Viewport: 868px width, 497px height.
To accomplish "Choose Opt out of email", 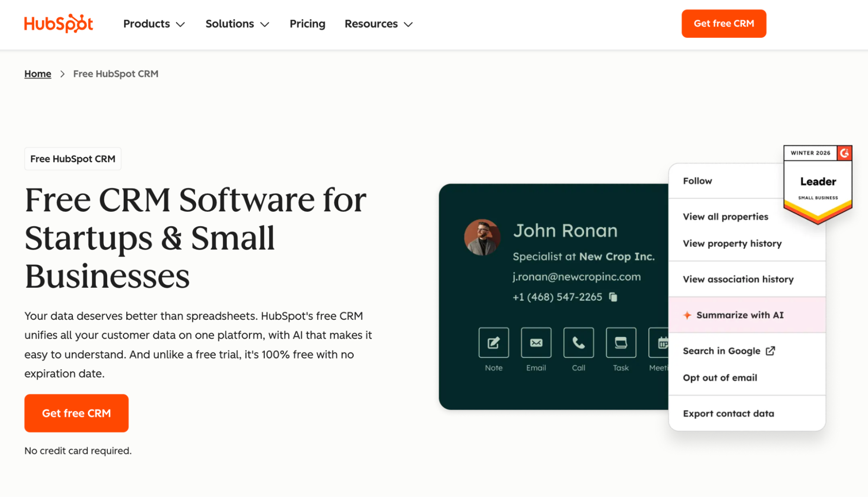I will [720, 378].
